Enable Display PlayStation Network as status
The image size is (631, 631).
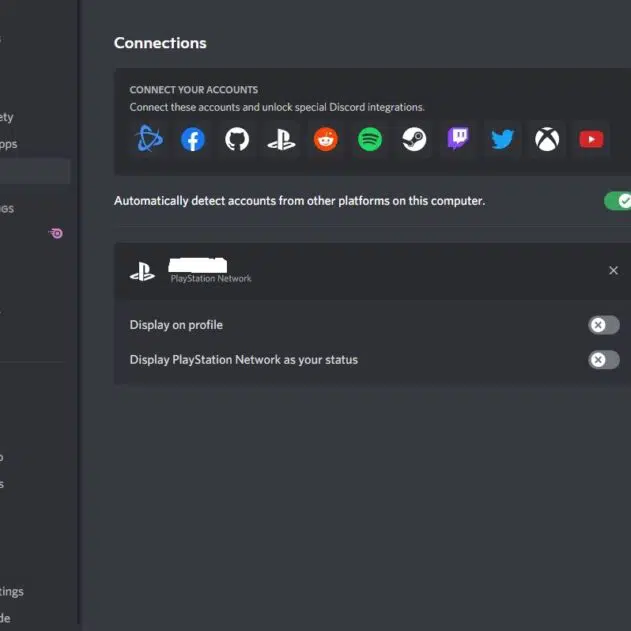[604, 360]
